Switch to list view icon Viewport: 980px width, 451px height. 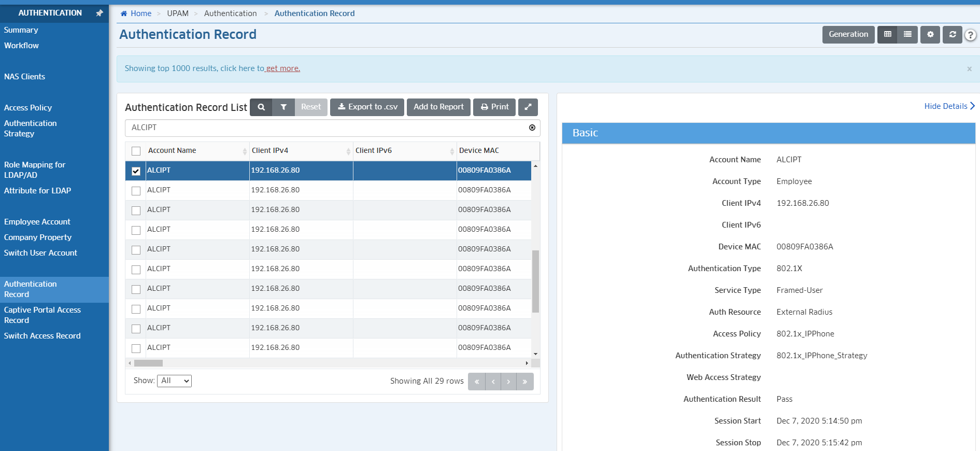pos(907,35)
